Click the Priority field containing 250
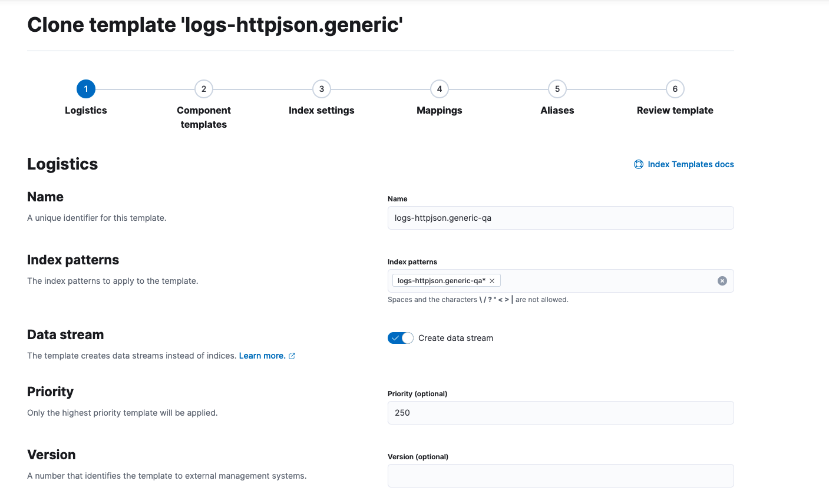This screenshot has width=829, height=504. tap(560, 412)
